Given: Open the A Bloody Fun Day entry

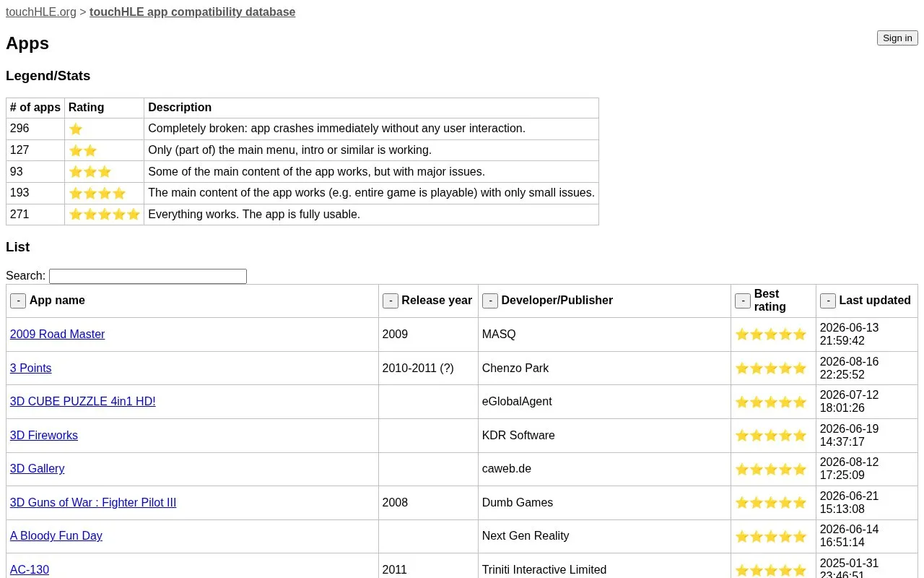Looking at the screenshot, I should coord(56,536).
